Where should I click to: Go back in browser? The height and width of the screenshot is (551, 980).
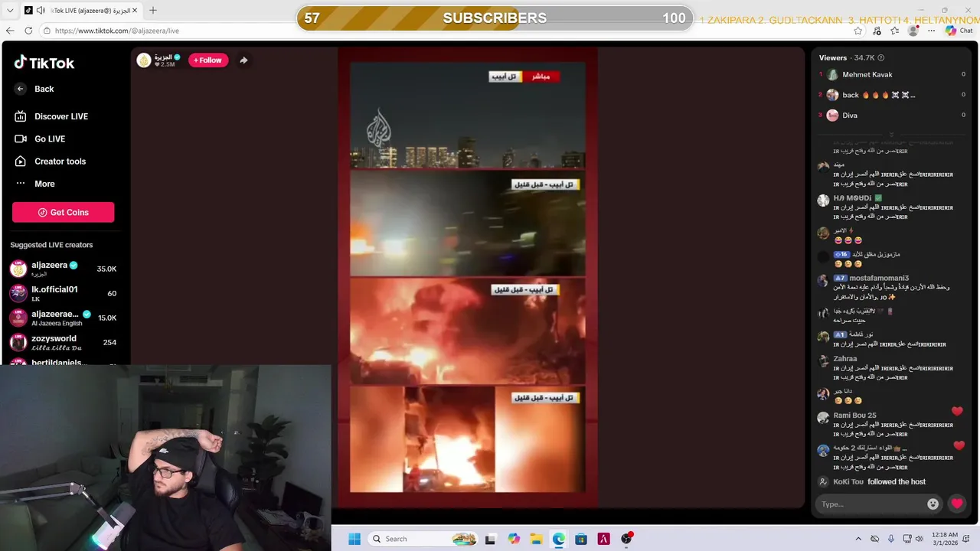tap(10, 31)
